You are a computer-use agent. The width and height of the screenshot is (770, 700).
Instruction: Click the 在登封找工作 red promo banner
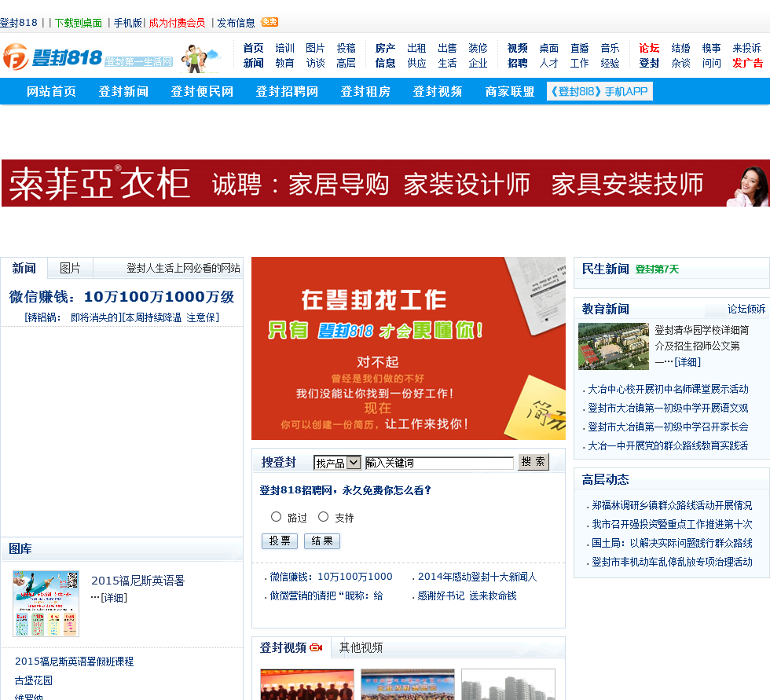(409, 349)
